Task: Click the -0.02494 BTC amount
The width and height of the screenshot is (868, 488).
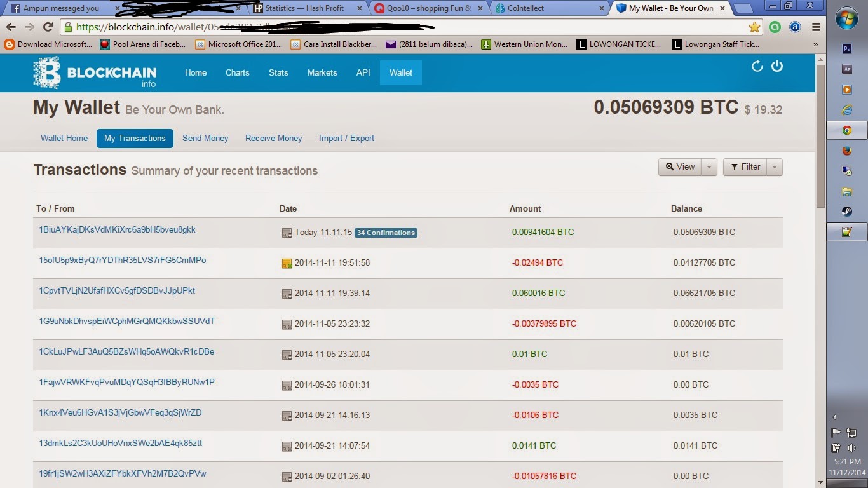Action: (538, 262)
